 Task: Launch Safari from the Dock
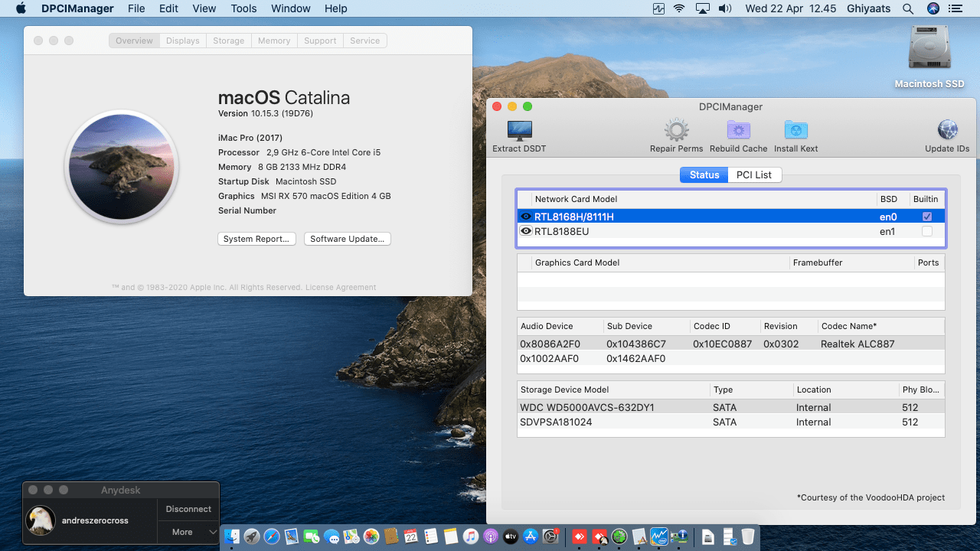pos(271,536)
